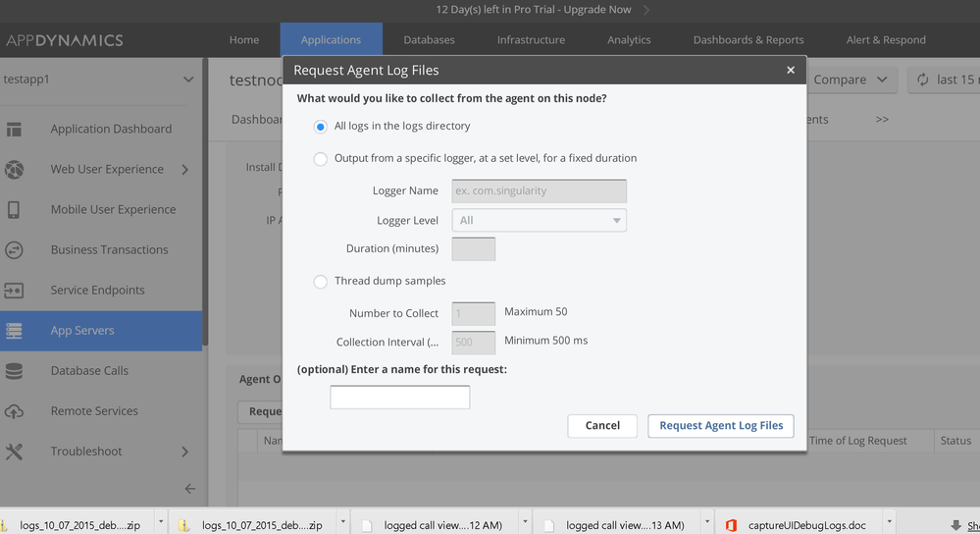Click the Duration (minutes) field

[474, 249]
